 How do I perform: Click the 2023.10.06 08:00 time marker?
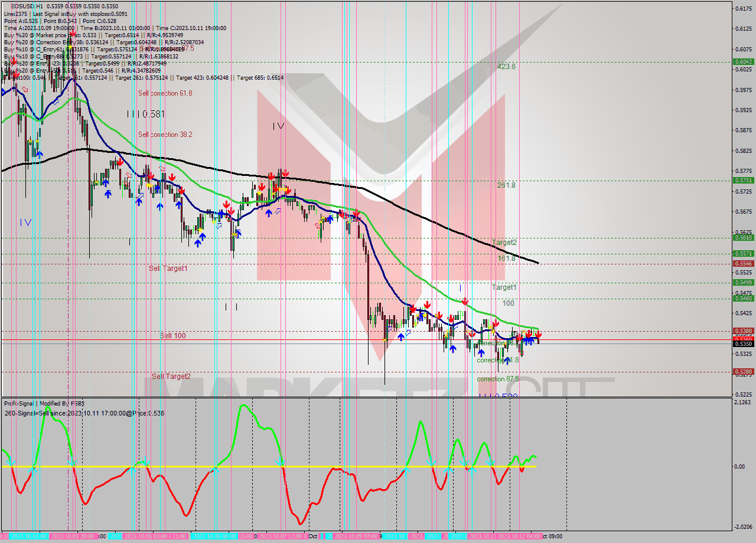pos(214,537)
